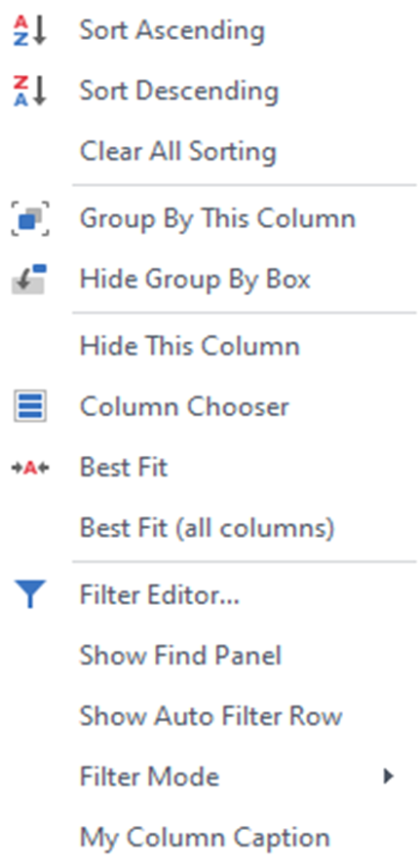
Task: Click the A-Z Sort Ascending icon
Action: pyautogui.click(x=30, y=30)
